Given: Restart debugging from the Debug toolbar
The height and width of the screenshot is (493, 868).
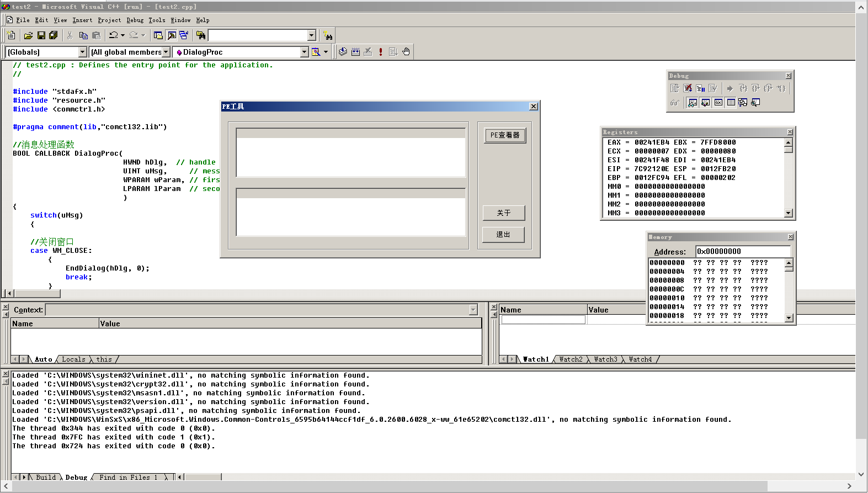Looking at the screenshot, I should [x=674, y=88].
